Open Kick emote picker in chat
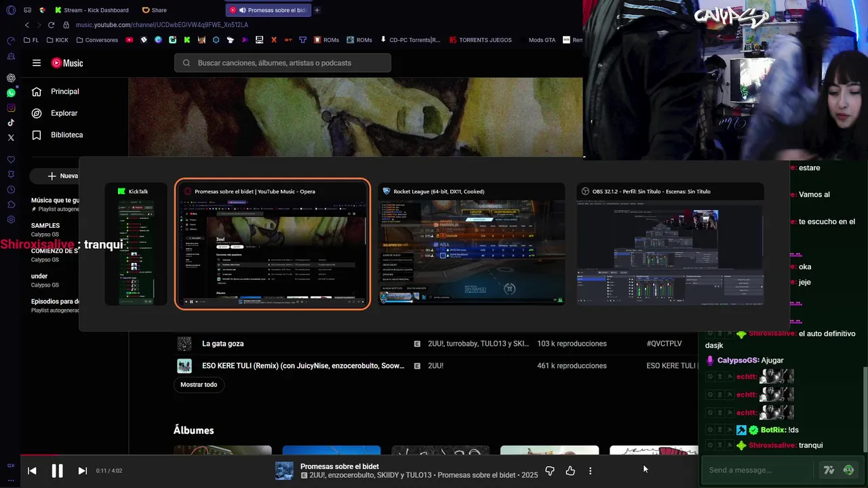 [848, 470]
